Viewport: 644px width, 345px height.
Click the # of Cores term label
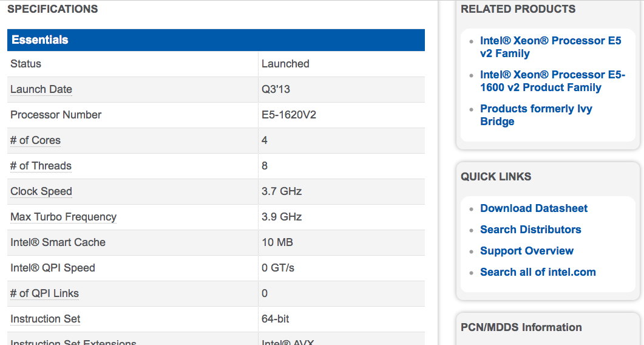35,140
